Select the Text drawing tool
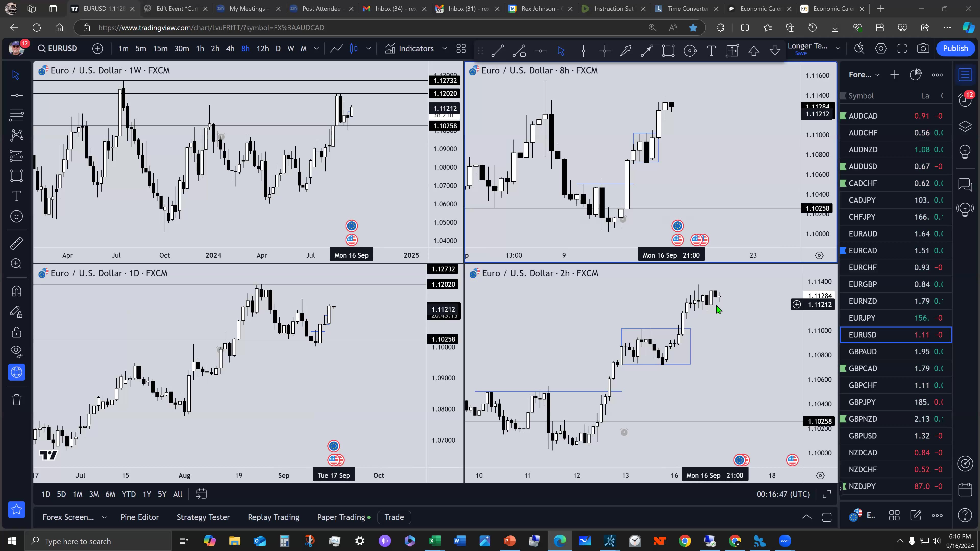Viewport: 980px width, 551px height. click(711, 51)
